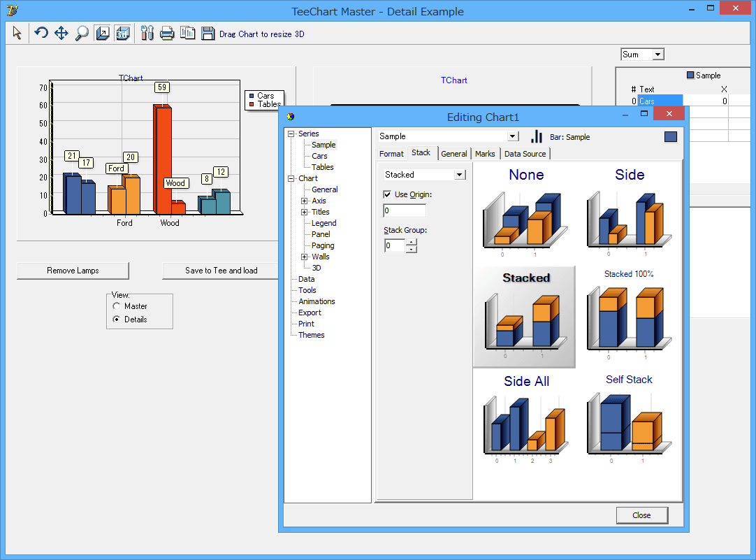Choose the Self Stack style thumbnail
The height and width of the screenshot is (560, 756).
[x=630, y=419]
